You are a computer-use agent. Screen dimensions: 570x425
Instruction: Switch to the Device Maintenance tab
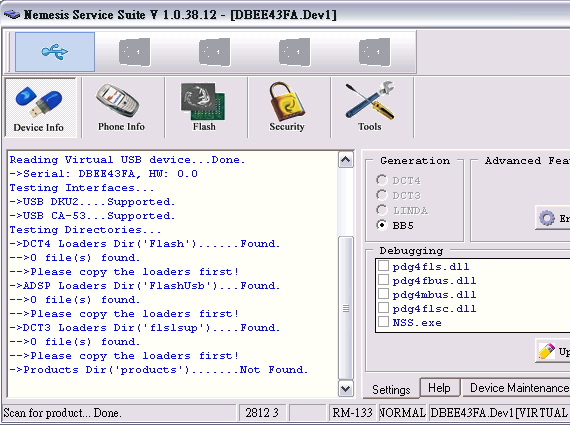pyautogui.click(x=516, y=388)
